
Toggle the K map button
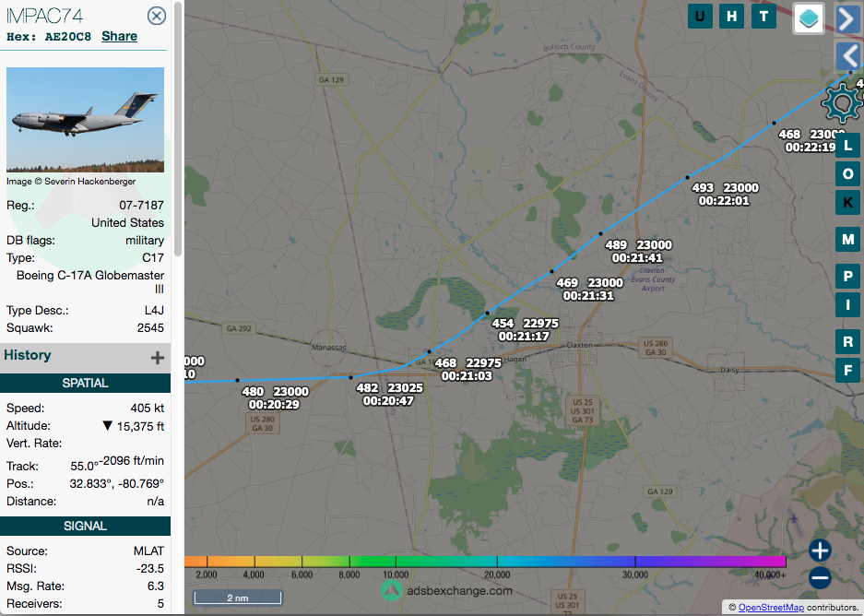848,203
